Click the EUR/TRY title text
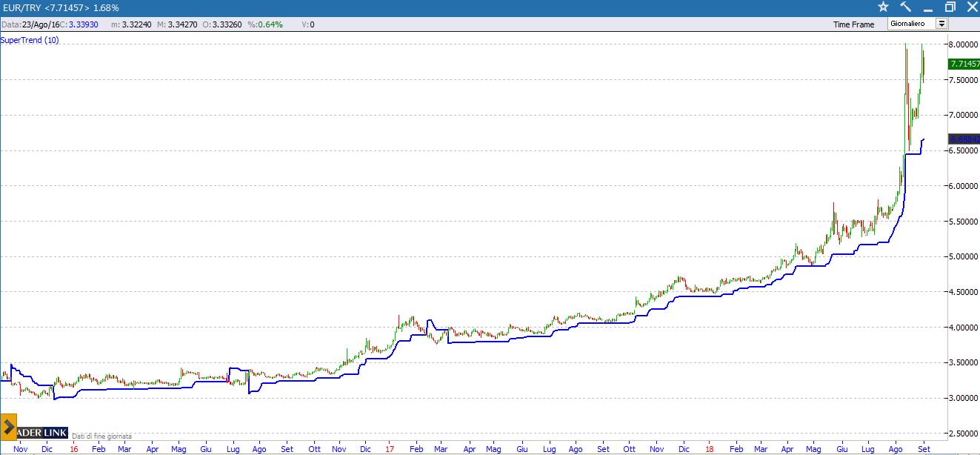This screenshot has width=980, height=455. 21,7
